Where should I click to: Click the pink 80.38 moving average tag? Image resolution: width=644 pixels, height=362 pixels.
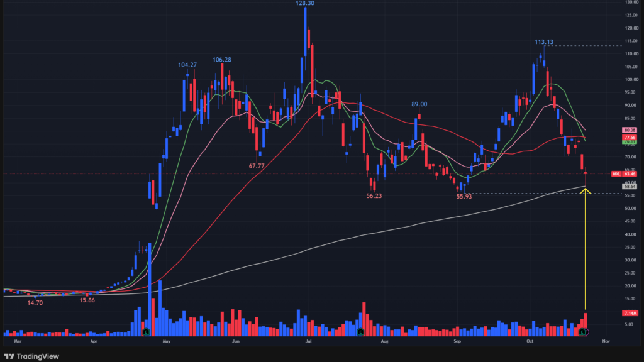[630, 130]
